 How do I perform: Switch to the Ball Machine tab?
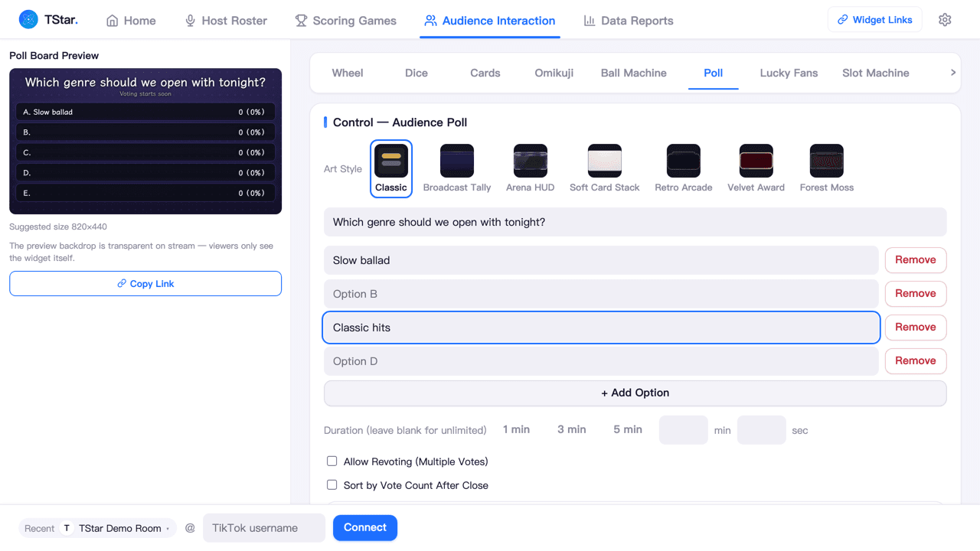point(634,73)
